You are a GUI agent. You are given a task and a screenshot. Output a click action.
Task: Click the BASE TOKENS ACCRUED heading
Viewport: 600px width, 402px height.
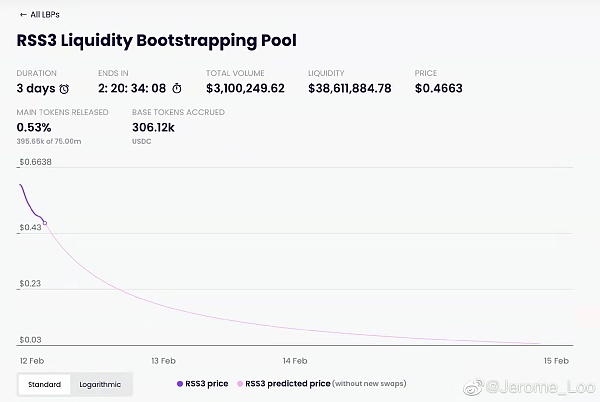point(178,112)
